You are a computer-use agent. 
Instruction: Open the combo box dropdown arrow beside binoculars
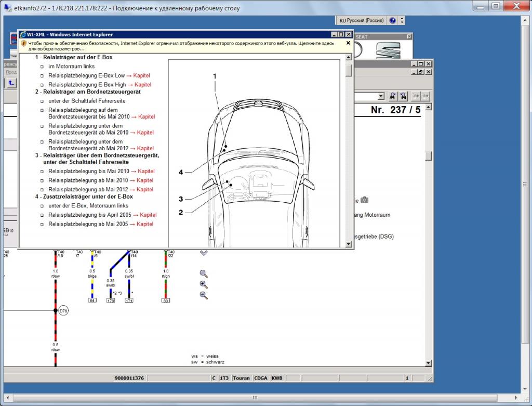381,96
